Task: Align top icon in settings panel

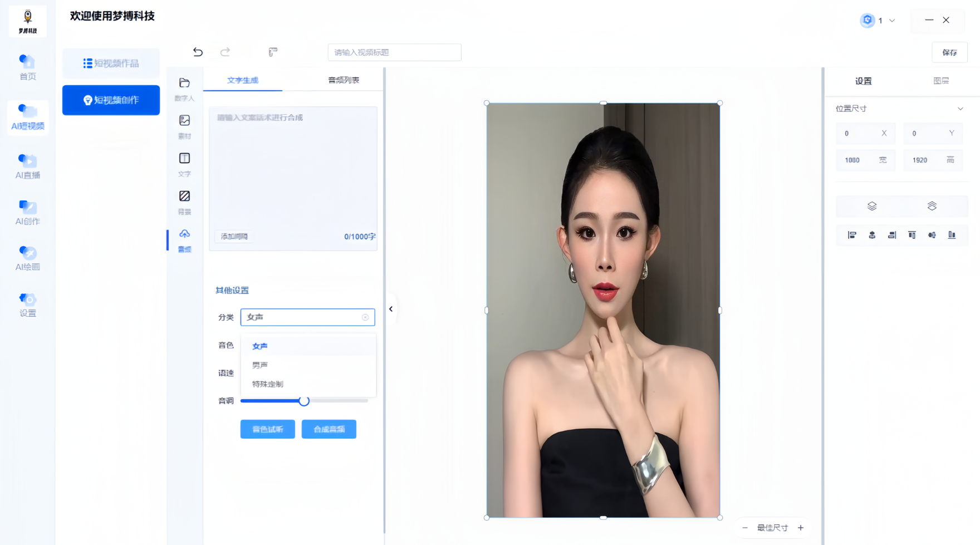Action: pyautogui.click(x=912, y=235)
